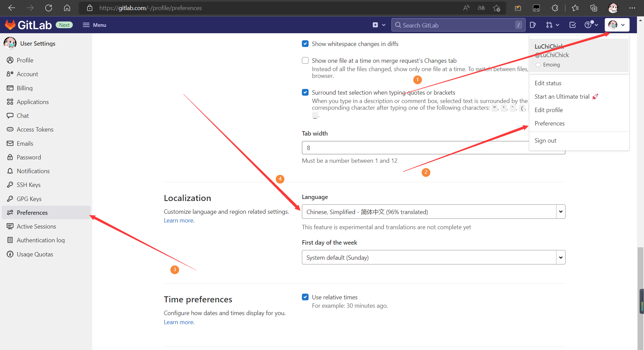Select Start an Ultimate trial

[x=566, y=97]
